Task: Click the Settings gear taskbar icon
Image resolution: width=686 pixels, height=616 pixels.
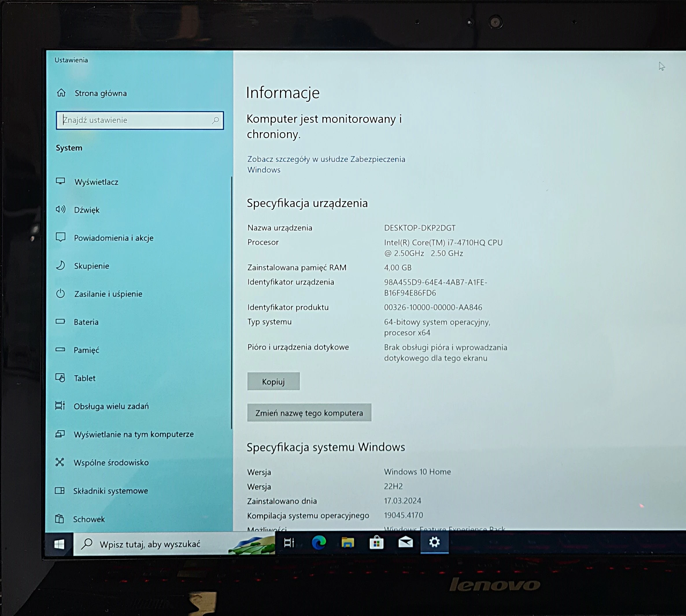Action: (x=434, y=542)
